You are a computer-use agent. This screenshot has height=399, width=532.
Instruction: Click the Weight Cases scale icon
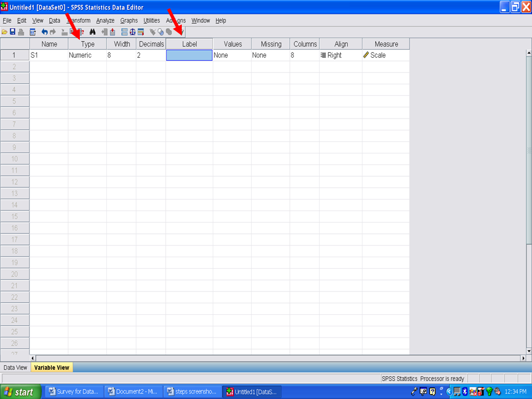[132, 32]
